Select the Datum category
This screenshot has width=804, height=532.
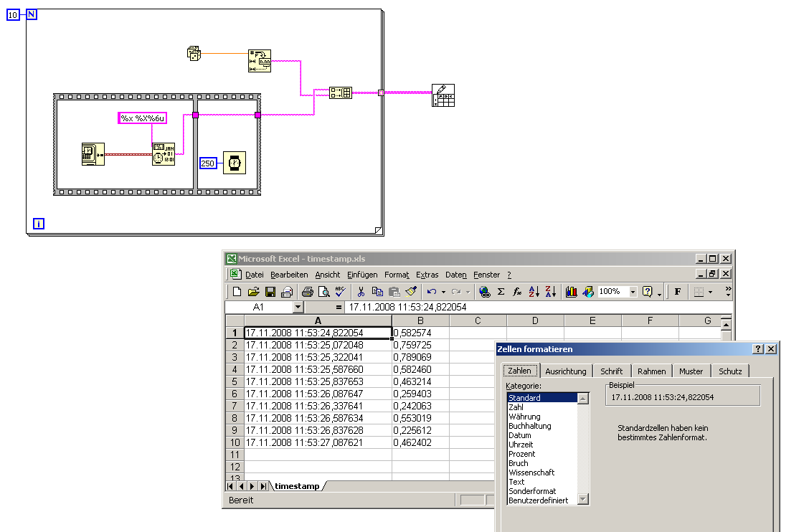click(x=520, y=435)
